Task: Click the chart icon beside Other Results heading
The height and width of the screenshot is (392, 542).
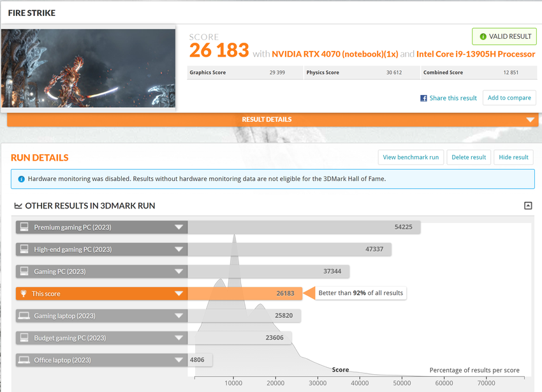Action: click(18, 206)
